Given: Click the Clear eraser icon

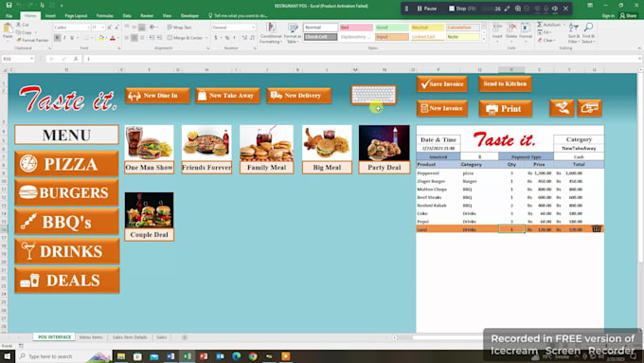Looking at the screenshot, I should 540,41.
